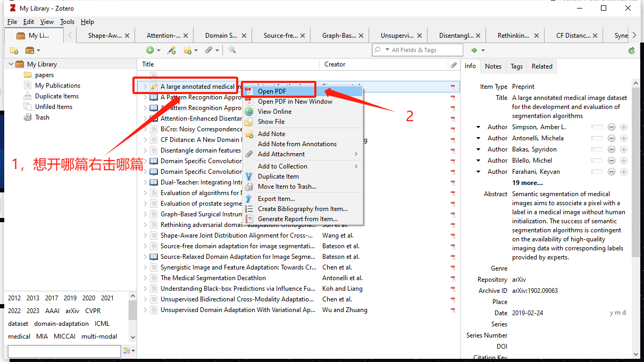Collapse the My Library tree node
Image resolution: width=644 pixels, height=362 pixels.
[11, 64]
